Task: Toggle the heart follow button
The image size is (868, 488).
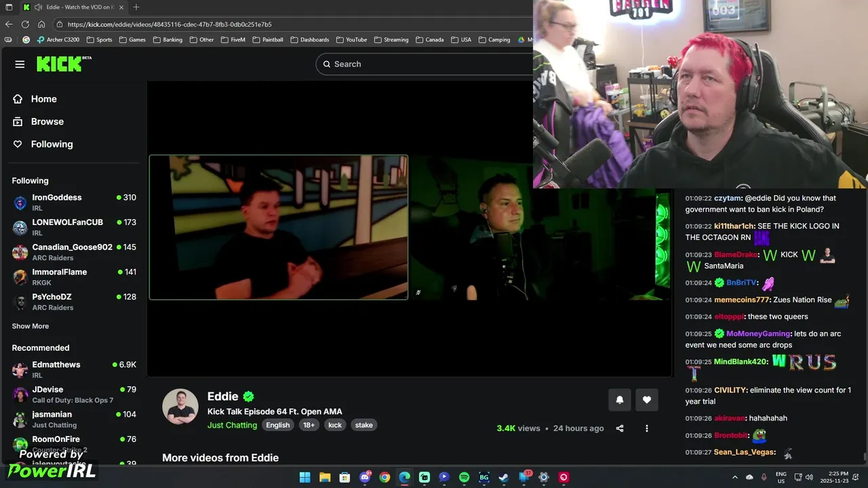Action: tap(647, 400)
